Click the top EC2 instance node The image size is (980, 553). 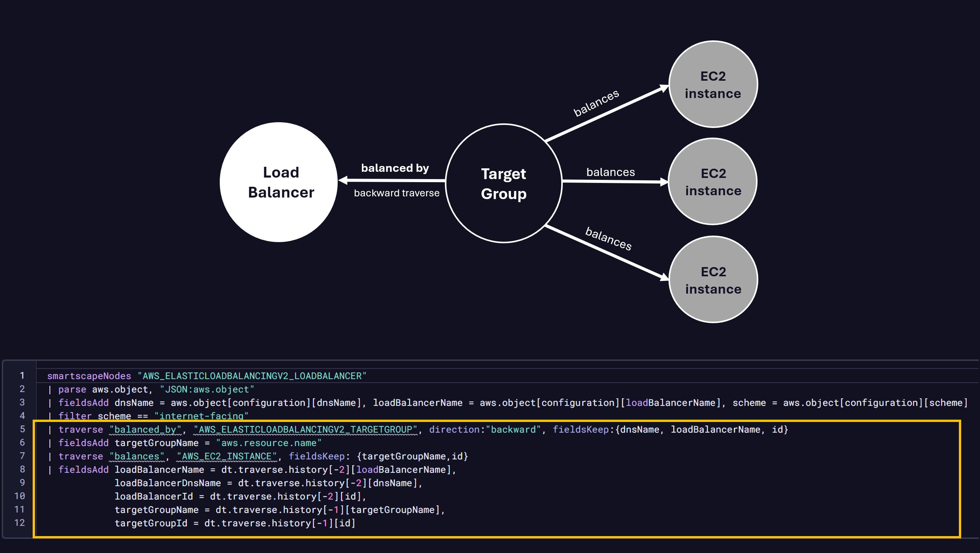tap(713, 84)
